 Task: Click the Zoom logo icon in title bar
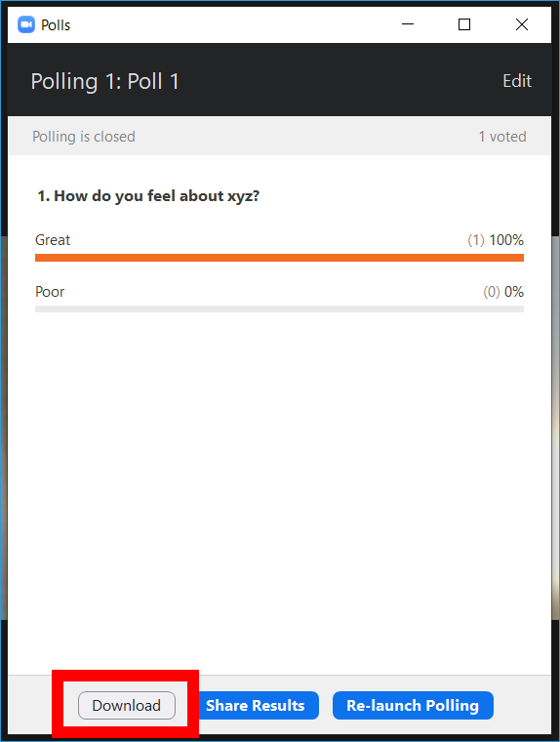[26, 24]
